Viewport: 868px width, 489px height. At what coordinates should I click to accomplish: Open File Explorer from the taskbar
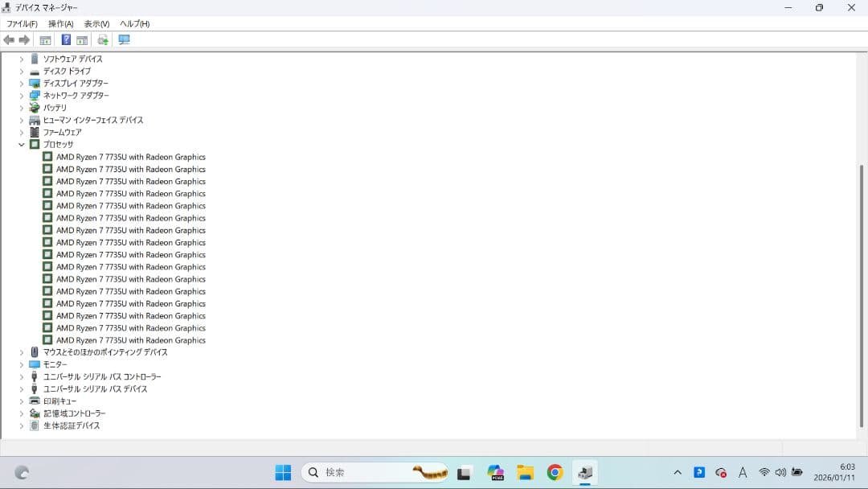[x=526, y=472]
